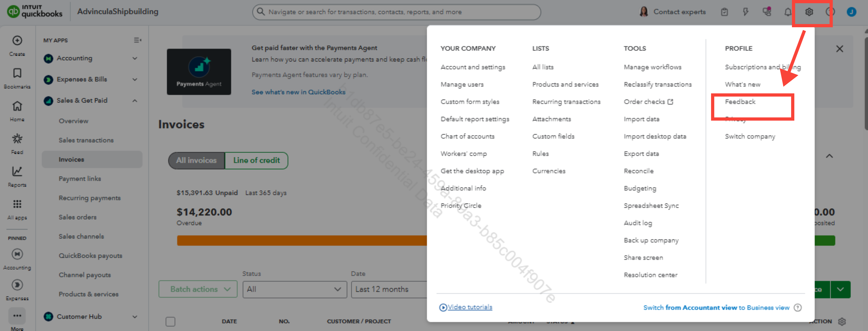Open the Feed icon

click(17, 139)
